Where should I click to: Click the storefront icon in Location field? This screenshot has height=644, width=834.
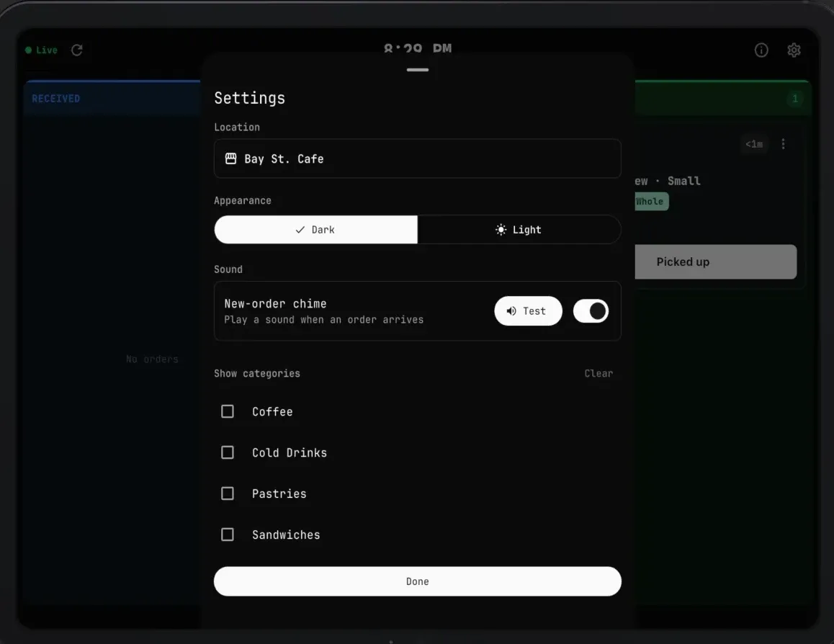231,158
